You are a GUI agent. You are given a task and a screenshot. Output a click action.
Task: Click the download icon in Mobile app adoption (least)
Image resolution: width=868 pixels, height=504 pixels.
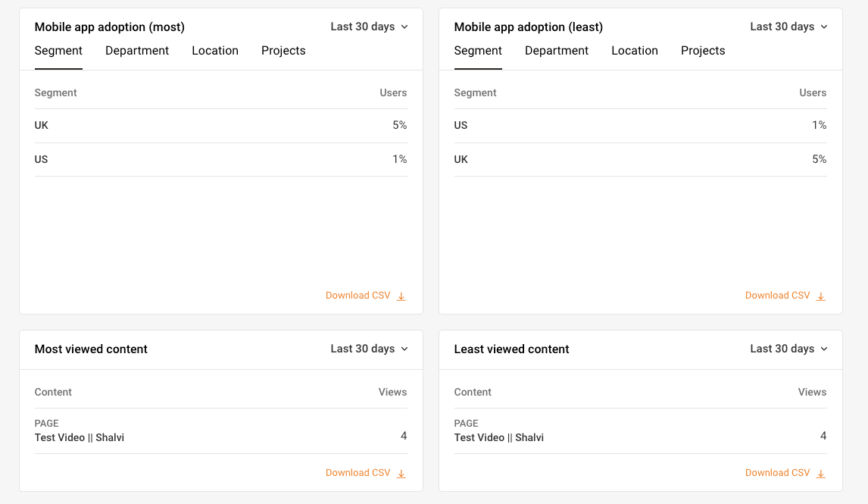pyautogui.click(x=821, y=296)
